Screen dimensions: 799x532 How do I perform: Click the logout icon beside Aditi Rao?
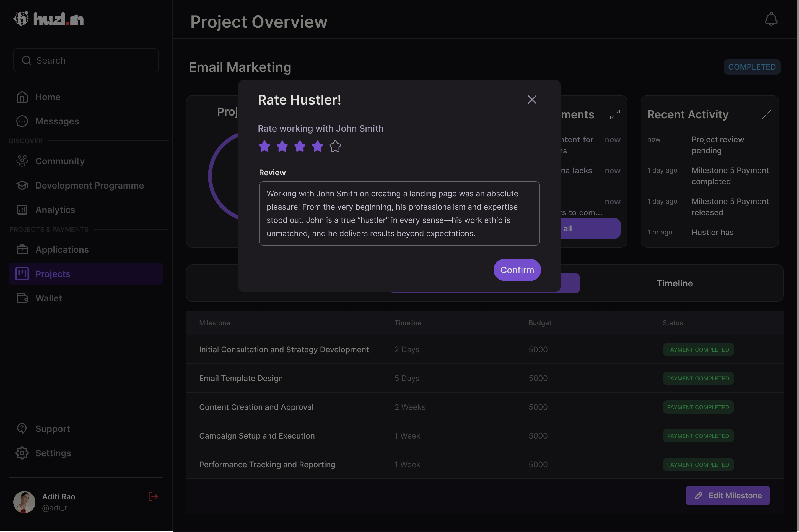(x=153, y=497)
